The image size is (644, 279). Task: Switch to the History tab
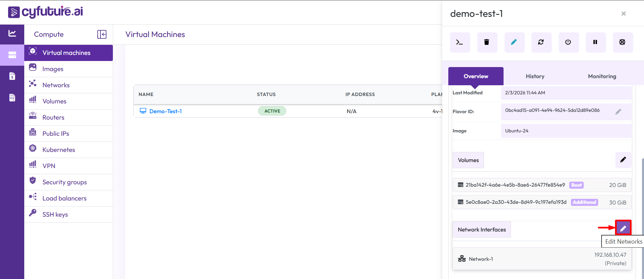point(535,76)
